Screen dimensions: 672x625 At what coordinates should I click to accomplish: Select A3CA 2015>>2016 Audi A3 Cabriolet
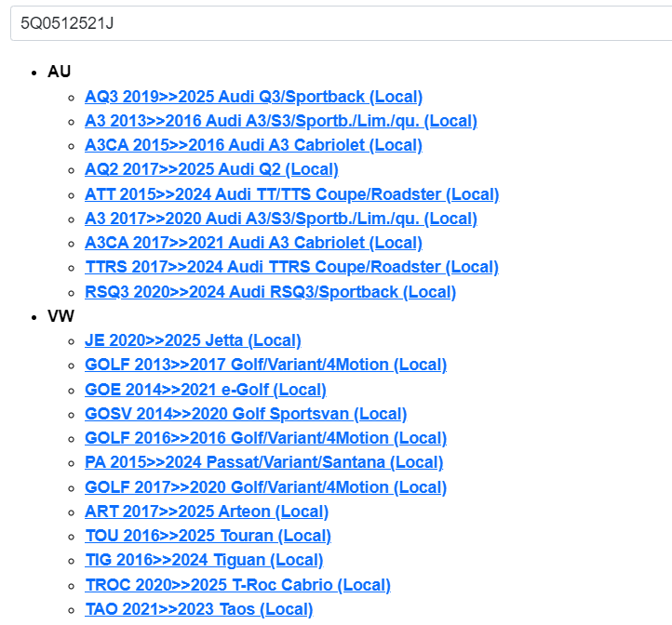tap(253, 145)
